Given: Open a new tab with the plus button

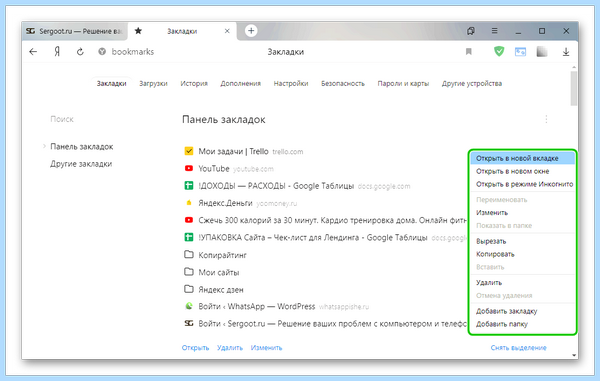Looking at the screenshot, I should click(251, 31).
